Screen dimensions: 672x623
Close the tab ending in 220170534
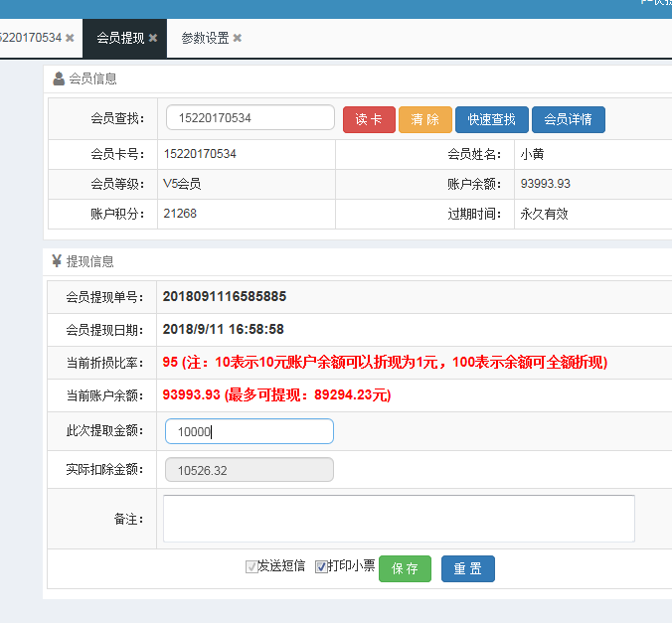70,38
